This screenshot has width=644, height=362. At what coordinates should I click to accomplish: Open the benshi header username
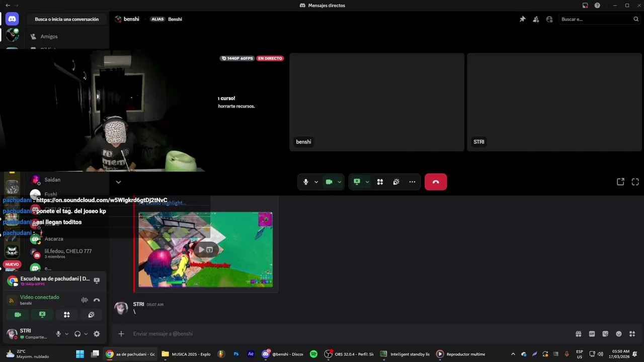tap(131, 19)
